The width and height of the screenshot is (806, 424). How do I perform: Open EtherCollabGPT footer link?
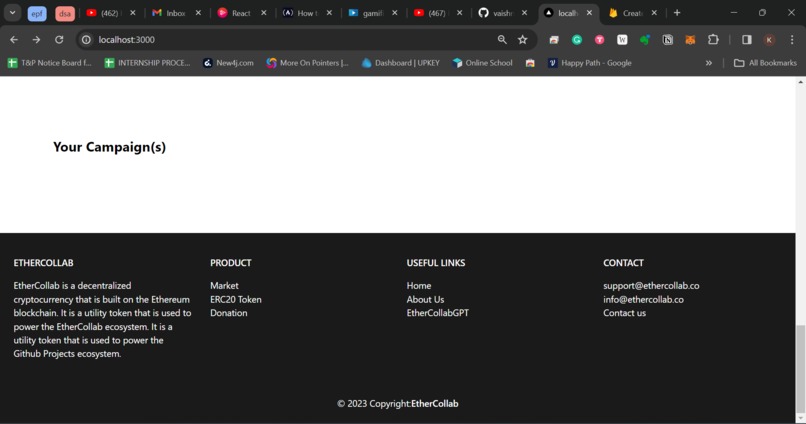(x=437, y=312)
